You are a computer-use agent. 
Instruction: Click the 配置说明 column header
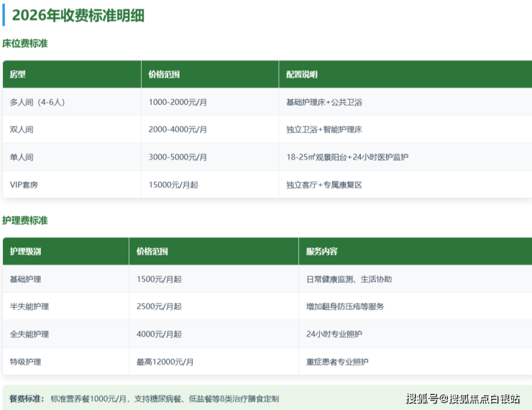coord(301,74)
